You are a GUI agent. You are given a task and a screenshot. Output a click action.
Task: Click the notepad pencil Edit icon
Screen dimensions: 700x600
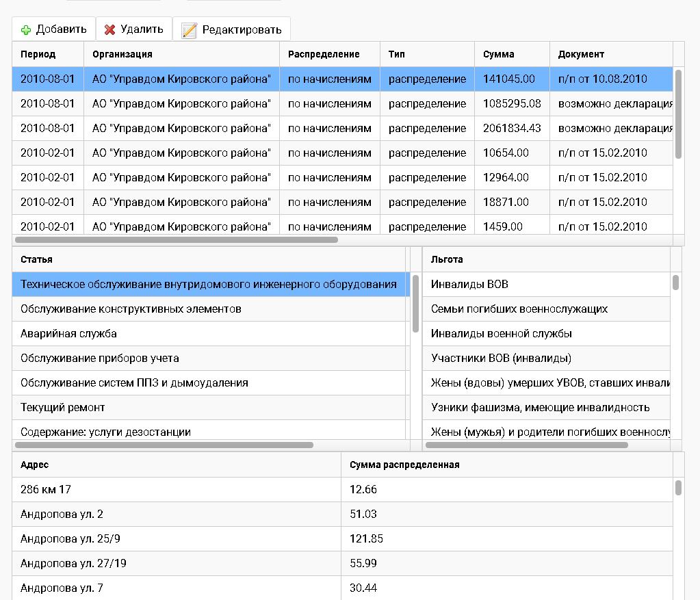pyautogui.click(x=190, y=30)
